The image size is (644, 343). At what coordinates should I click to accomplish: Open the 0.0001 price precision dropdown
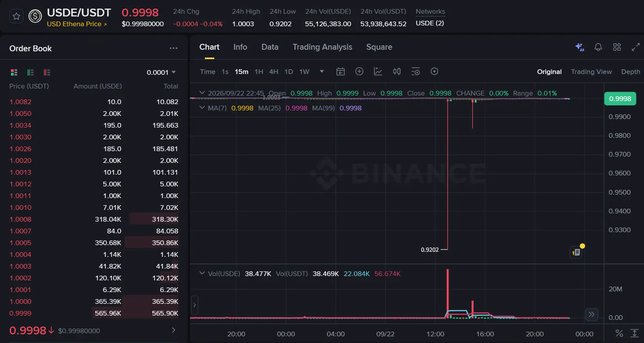(x=161, y=72)
